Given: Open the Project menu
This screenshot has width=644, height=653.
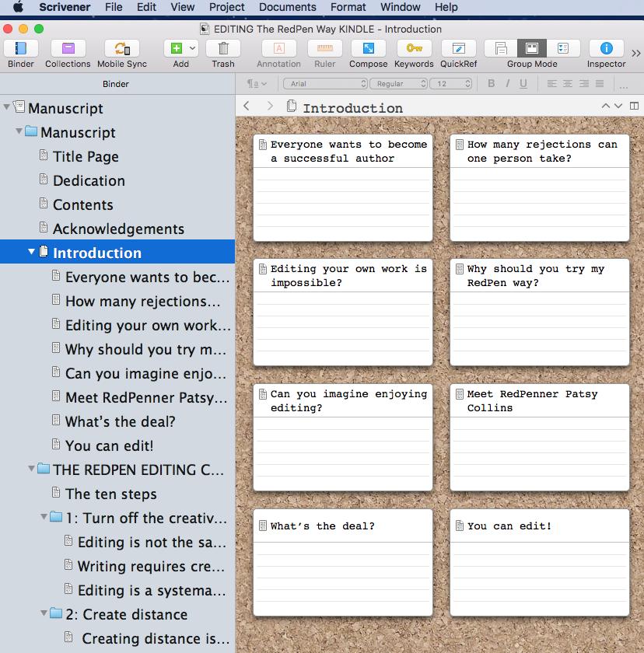Looking at the screenshot, I should point(226,7).
